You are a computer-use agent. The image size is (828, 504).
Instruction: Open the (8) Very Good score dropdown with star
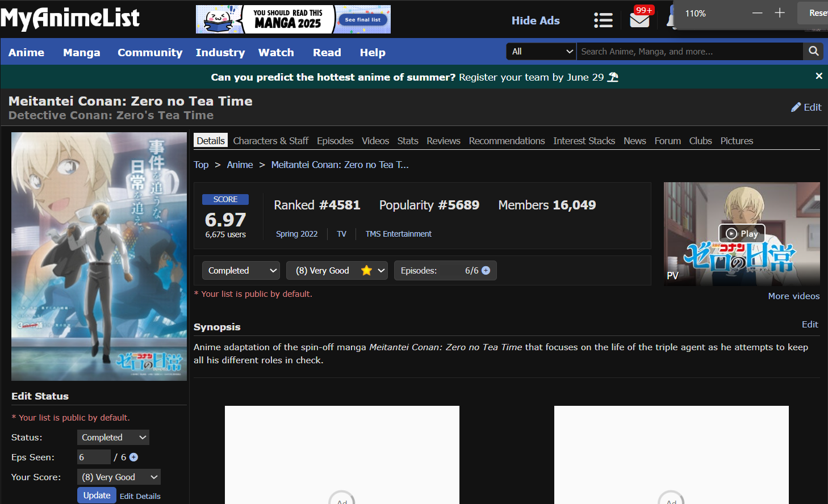[337, 271]
